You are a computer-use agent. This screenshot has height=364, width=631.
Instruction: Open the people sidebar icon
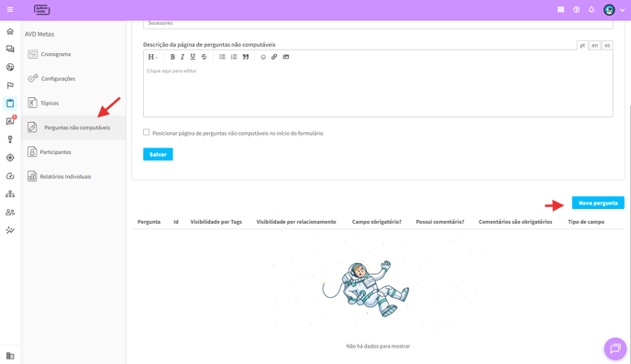pyautogui.click(x=10, y=213)
